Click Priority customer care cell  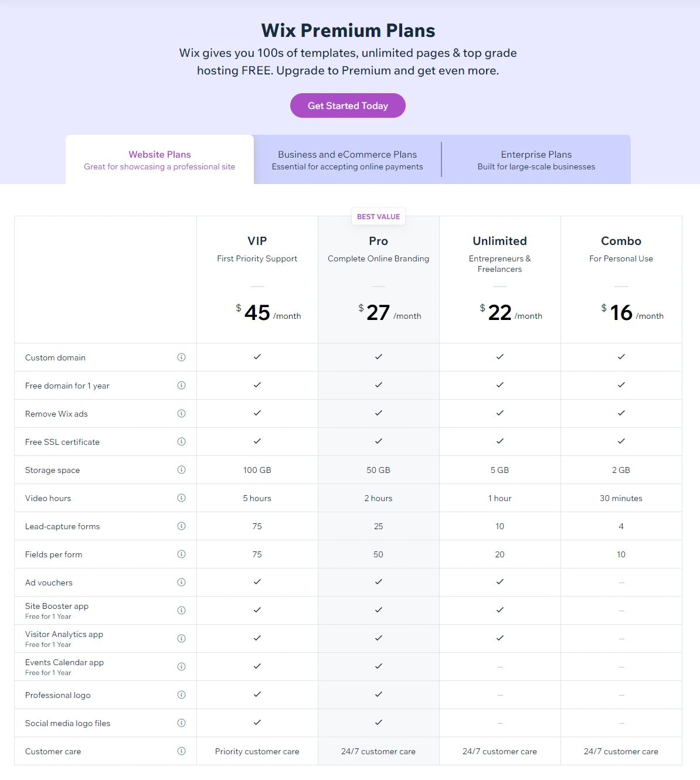point(257,751)
